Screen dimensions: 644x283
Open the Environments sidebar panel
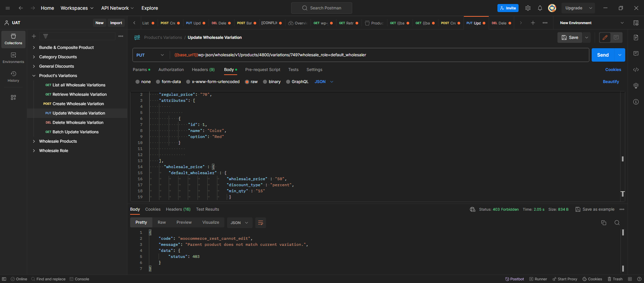[x=13, y=58]
